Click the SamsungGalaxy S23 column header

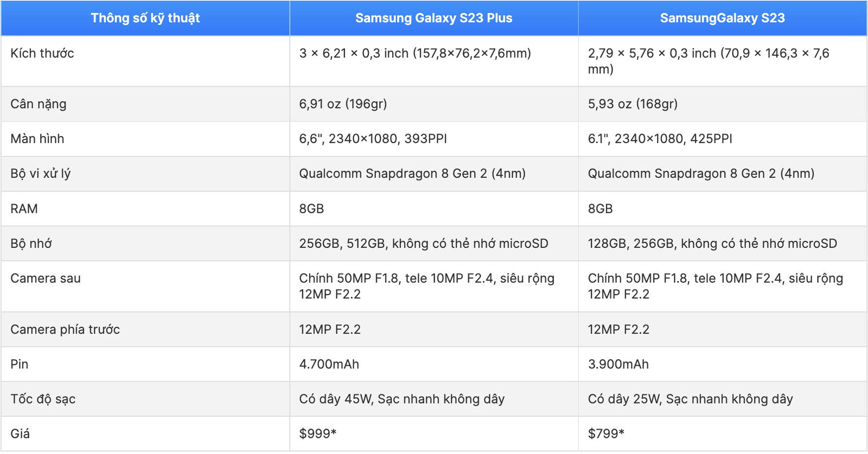click(x=722, y=18)
